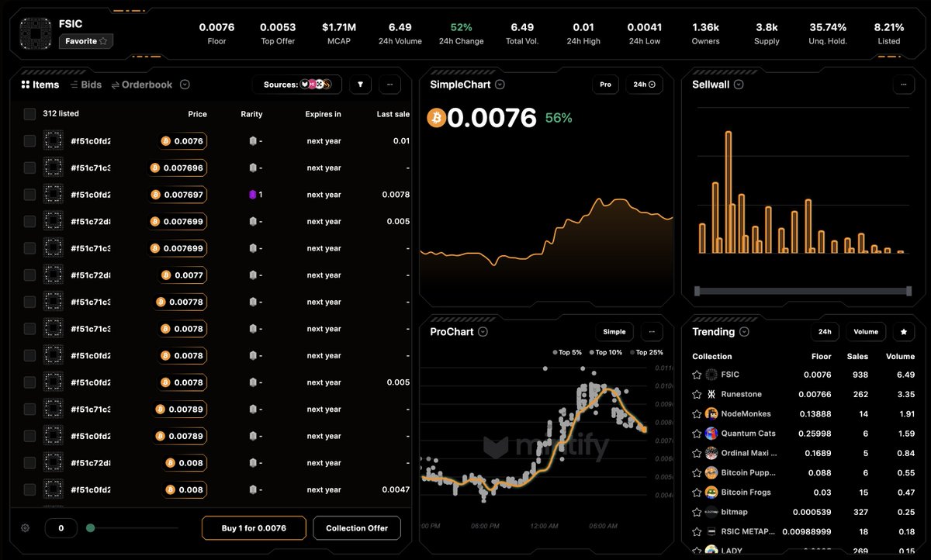Check the box for #f51c72d8 priced 0.008
The image size is (931, 560).
29,463
